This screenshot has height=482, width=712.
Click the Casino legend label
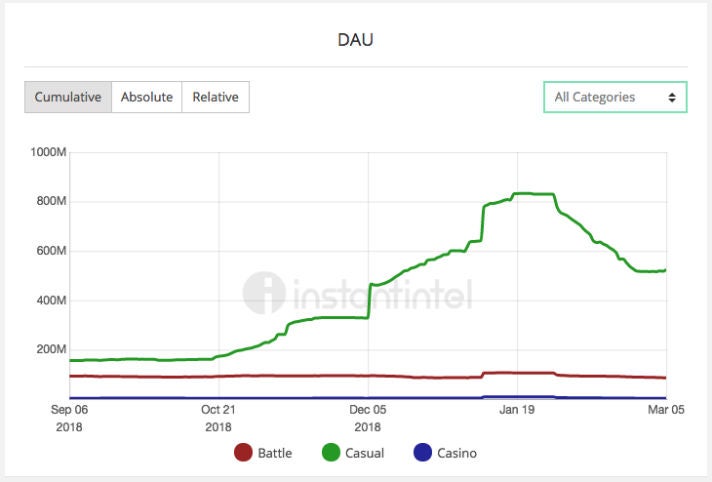coord(457,453)
